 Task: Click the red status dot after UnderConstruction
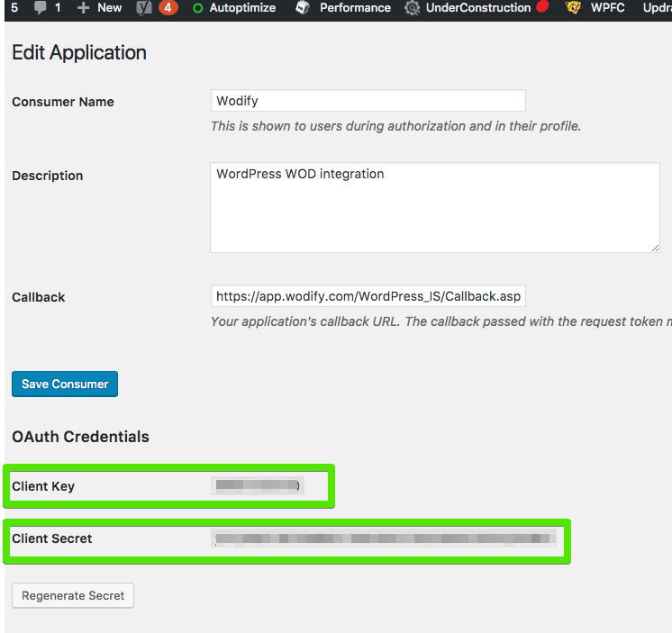pos(542,6)
